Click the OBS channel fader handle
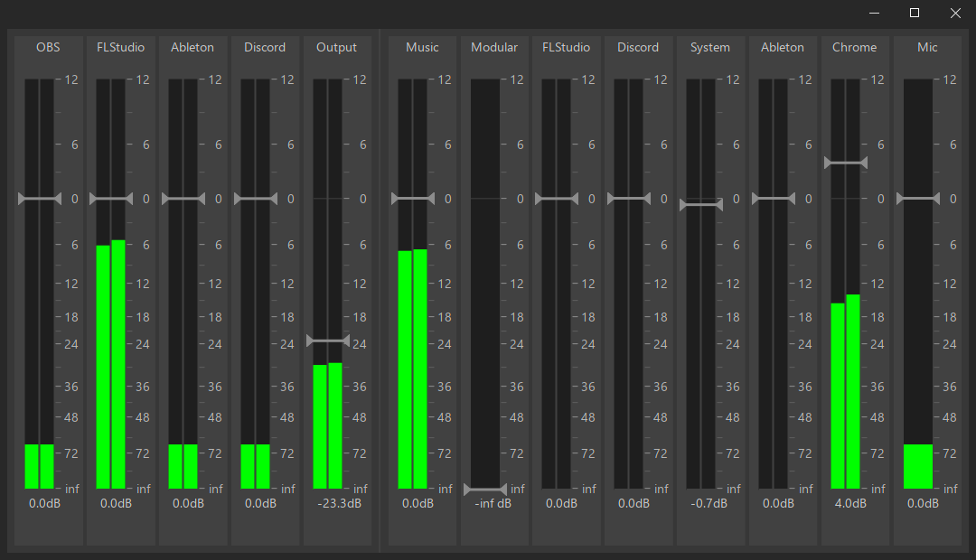This screenshot has height=560, width=976. point(40,199)
